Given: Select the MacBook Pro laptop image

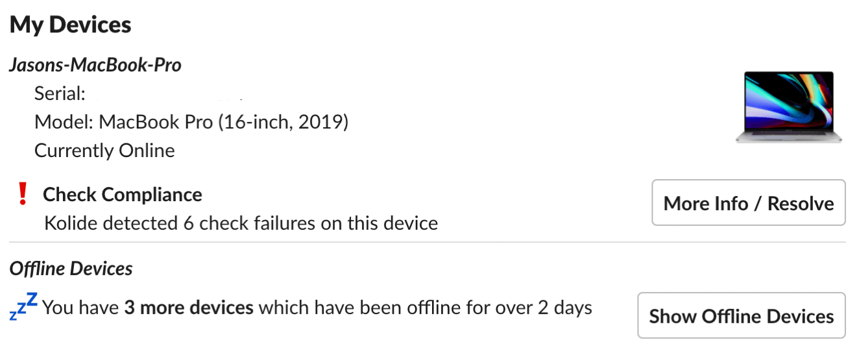Looking at the screenshot, I should [x=788, y=107].
